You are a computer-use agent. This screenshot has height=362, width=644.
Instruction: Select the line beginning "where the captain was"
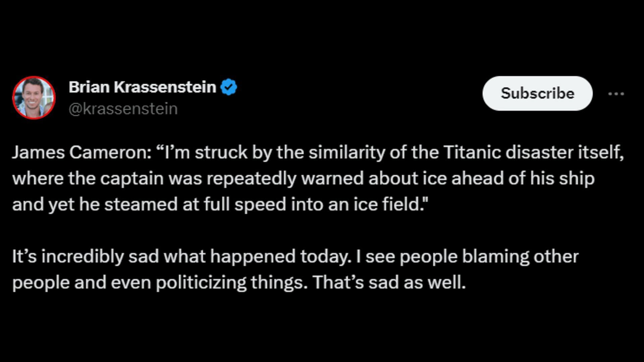point(303,178)
